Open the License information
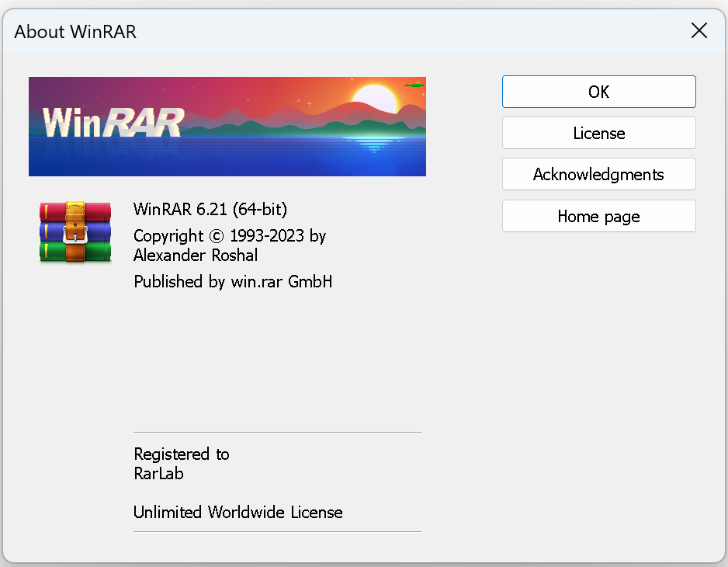728x567 pixels. pyautogui.click(x=598, y=133)
